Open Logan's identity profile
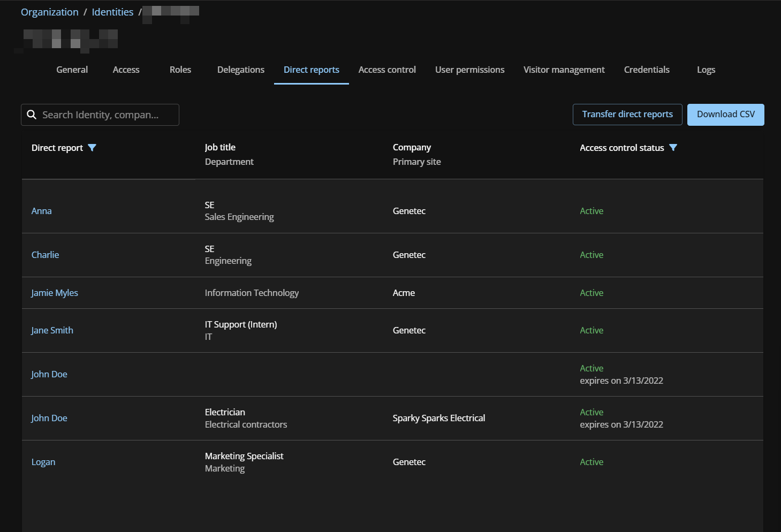 43,462
